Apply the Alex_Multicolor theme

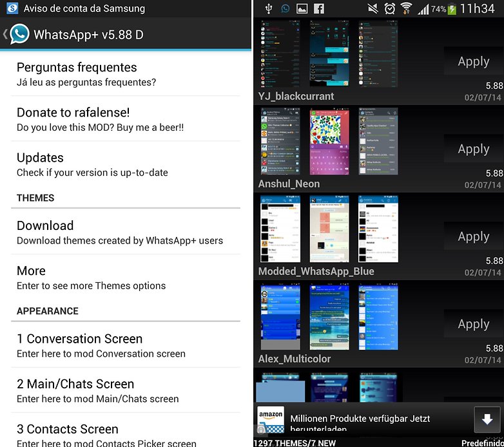474,324
